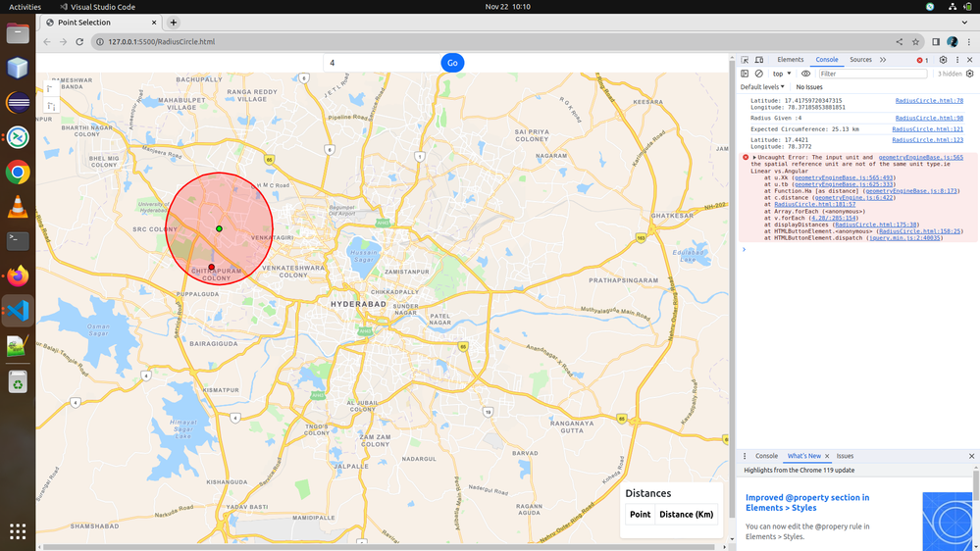This screenshot has width=980, height=551.
Task: Switch to the Elements tab
Action: (x=790, y=60)
